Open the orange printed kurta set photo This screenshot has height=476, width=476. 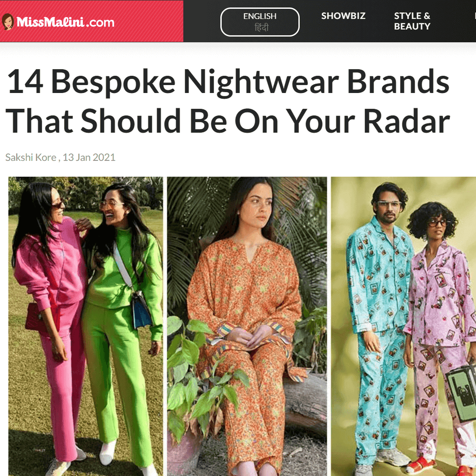247,326
